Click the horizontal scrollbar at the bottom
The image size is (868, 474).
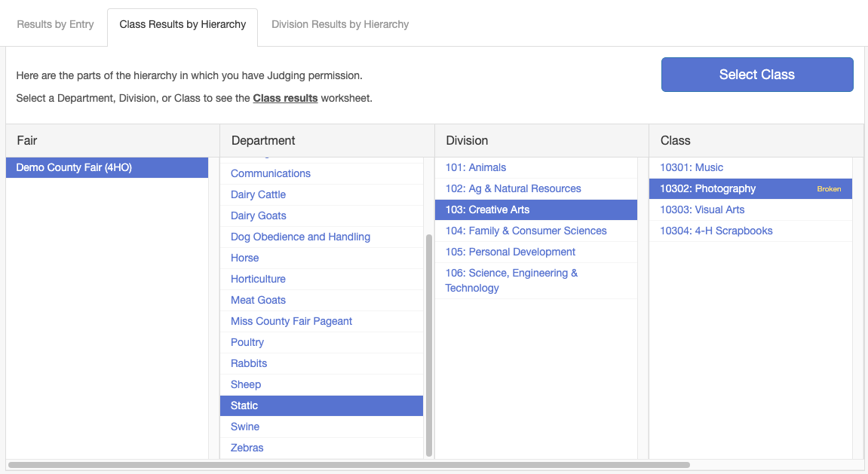coord(348,465)
